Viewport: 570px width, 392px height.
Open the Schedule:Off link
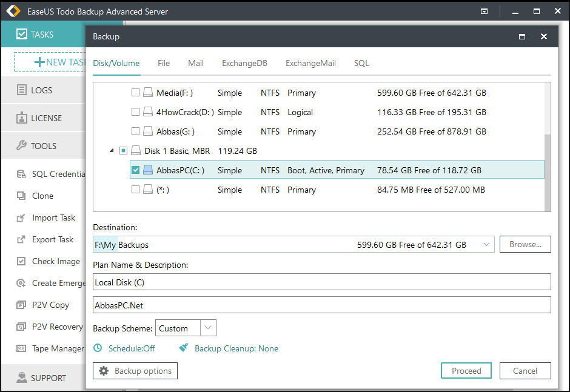tap(132, 348)
